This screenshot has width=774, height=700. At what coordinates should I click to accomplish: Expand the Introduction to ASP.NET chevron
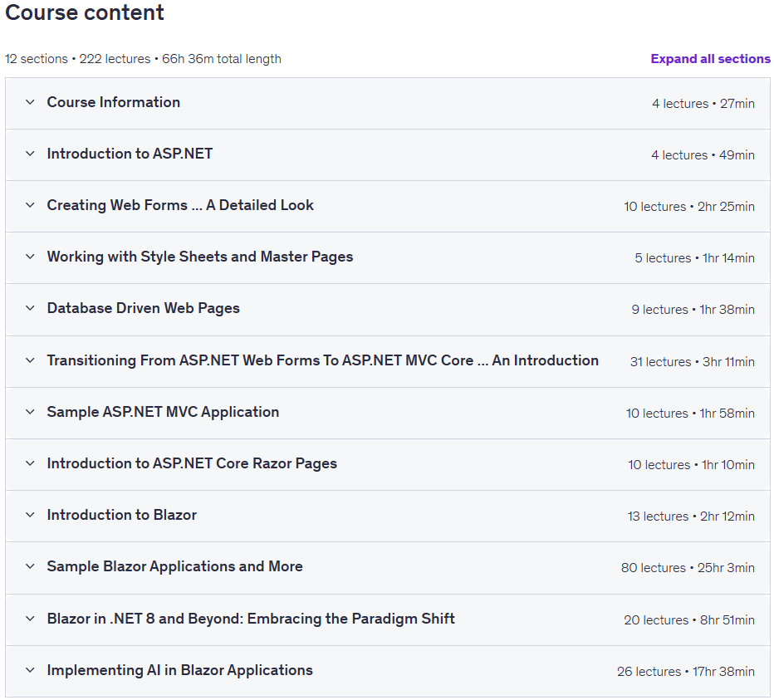coord(30,154)
